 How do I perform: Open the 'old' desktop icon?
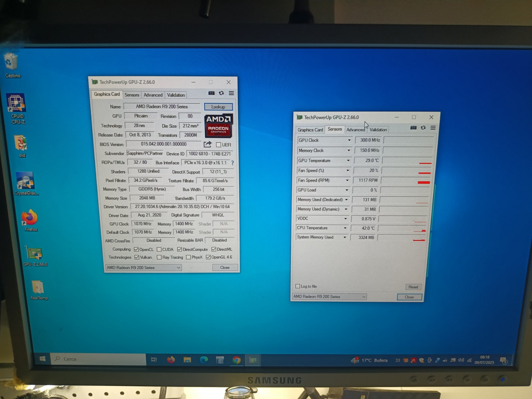click(x=21, y=146)
